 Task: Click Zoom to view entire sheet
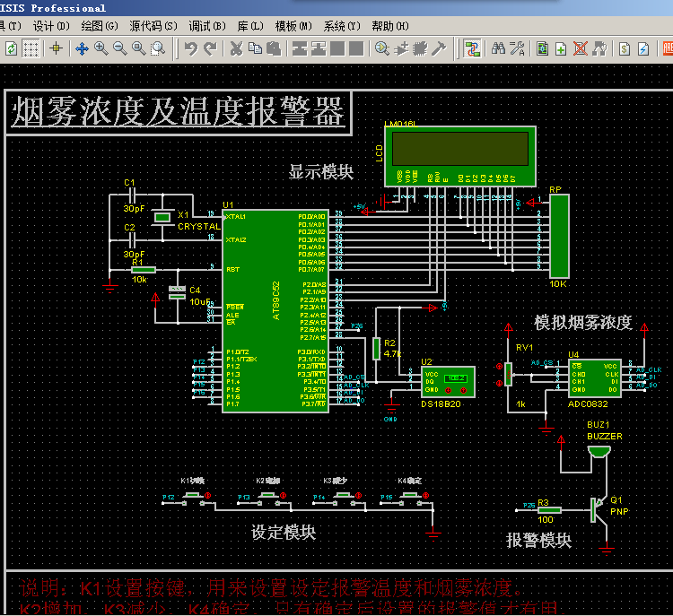pos(138,48)
